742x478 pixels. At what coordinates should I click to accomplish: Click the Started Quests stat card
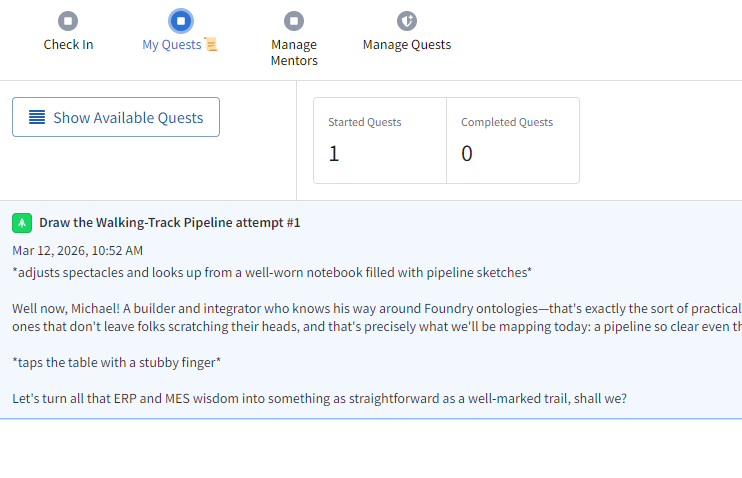(380, 140)
